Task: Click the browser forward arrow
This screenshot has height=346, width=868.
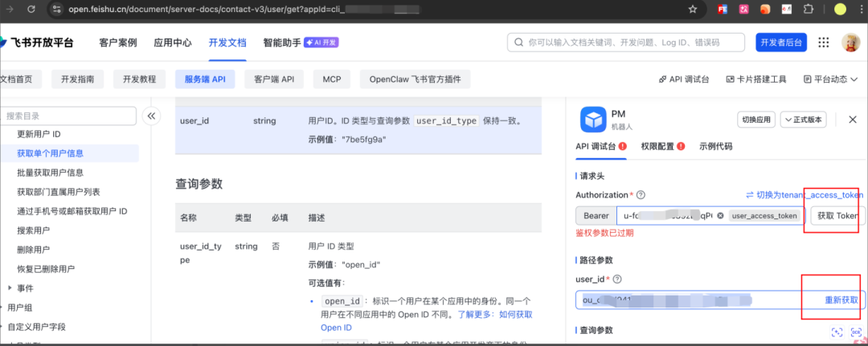Action: [x=9, y=9]
